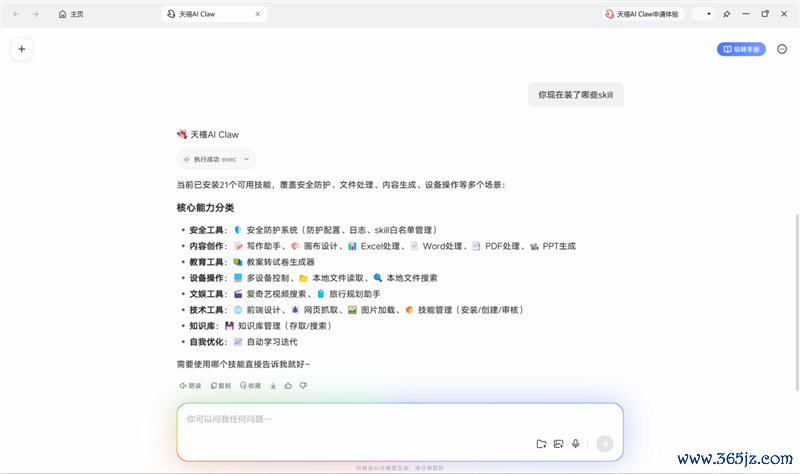The image size is (800, 474).
Task: Click the 自动学习迭代 text
Action: coord(272,342)
